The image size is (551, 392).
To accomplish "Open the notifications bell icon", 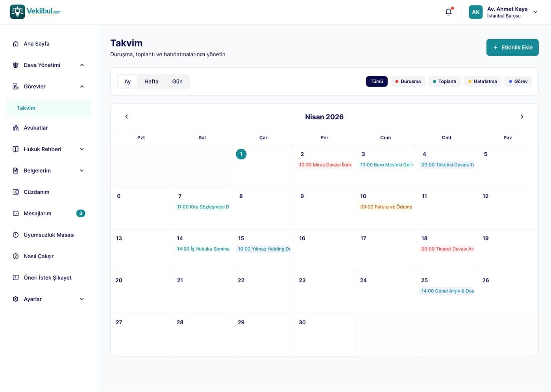I will pos(449,12).
